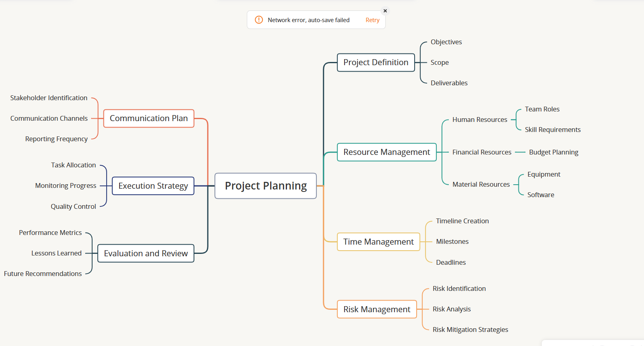
Task: Select the Future Recommendations item
Action: tap(43, 274)
